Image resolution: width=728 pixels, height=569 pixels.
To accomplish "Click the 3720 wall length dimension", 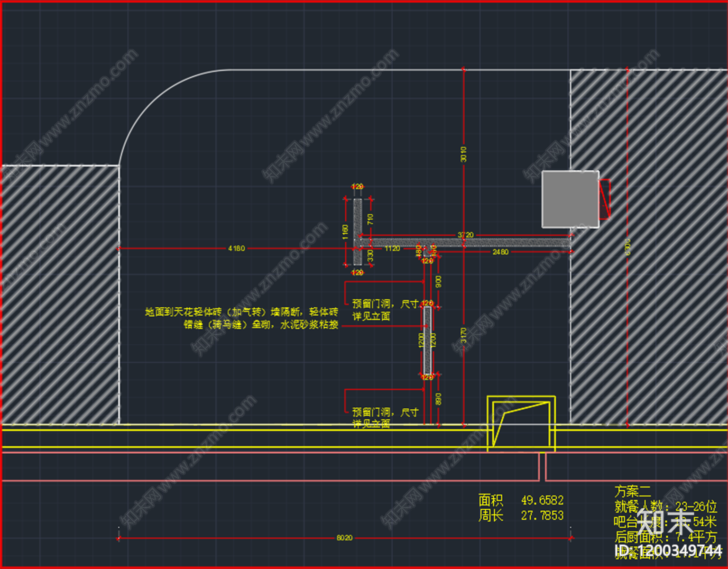I will pyautogui.click(x=465, y=235).
